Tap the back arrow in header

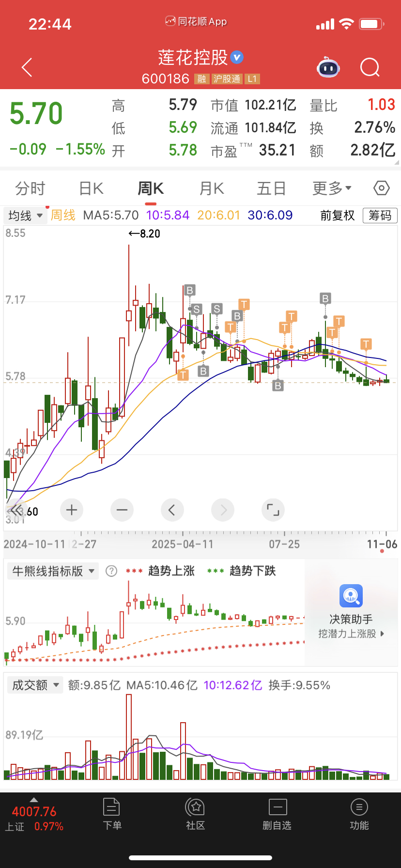pos(27,67)
